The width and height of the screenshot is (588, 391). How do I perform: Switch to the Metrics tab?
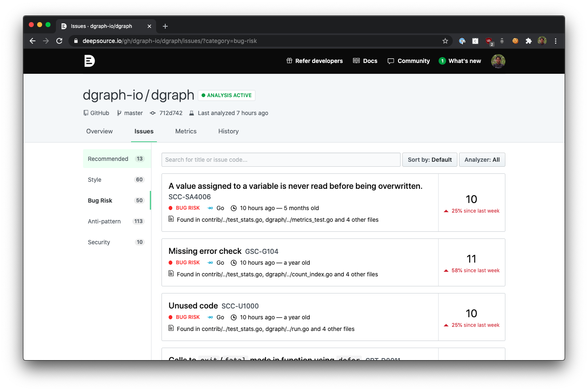[x=186, y=131]
